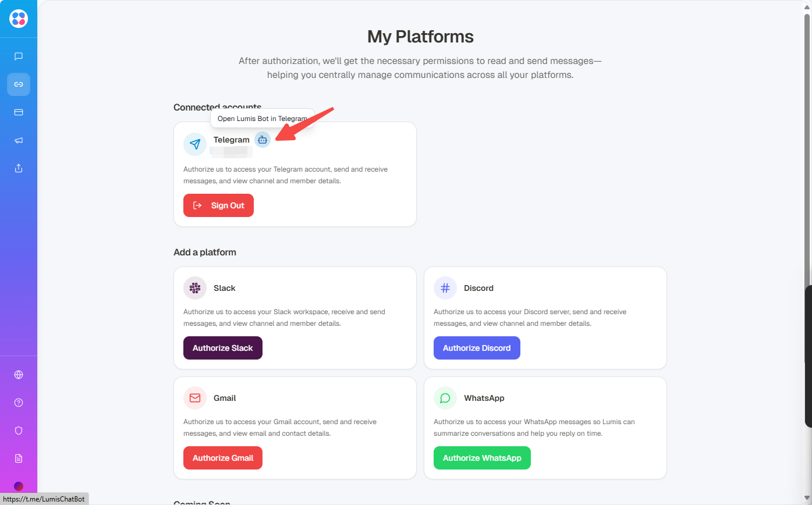Screen dimensions: 812x505
Task: Click the Authorize Slack button
Action: click(x=222, y=348)
